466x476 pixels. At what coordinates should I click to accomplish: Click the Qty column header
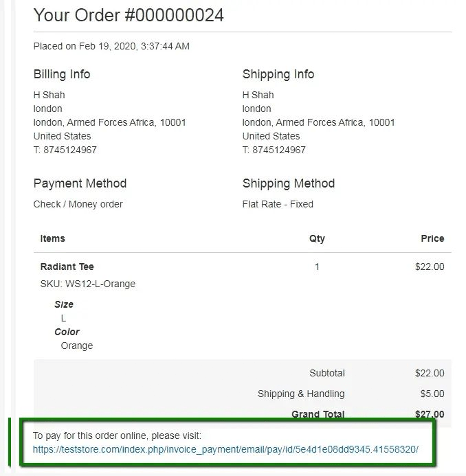tap(317, 238)
